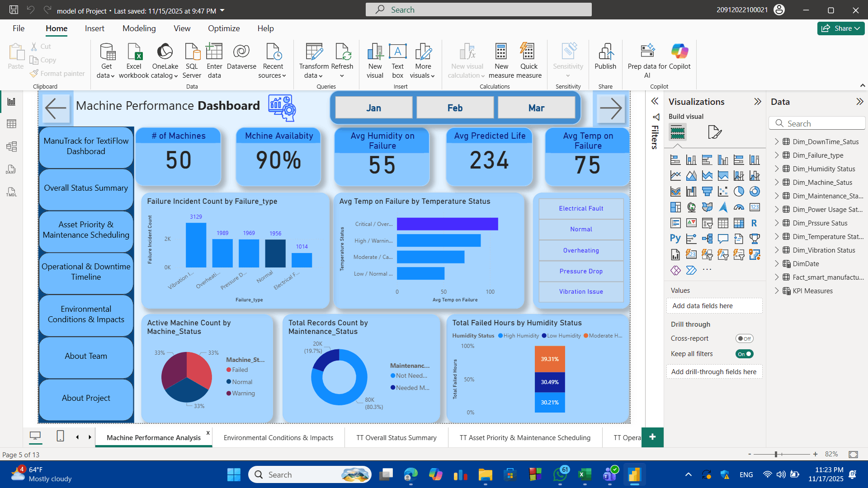This screenshot has width=868, height=488.
Task: Add a Gauge visual to the report
Action: point(739,207)
